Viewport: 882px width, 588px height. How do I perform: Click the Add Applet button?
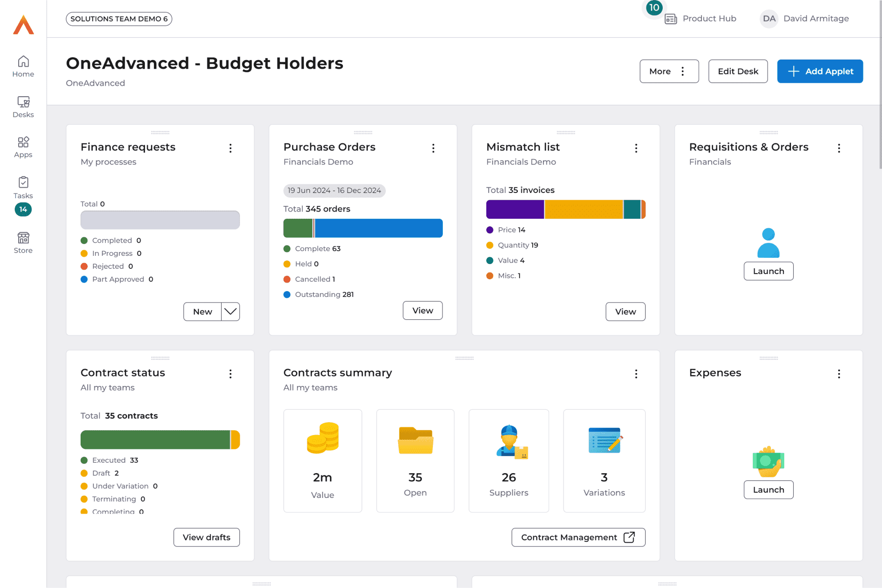820,71
